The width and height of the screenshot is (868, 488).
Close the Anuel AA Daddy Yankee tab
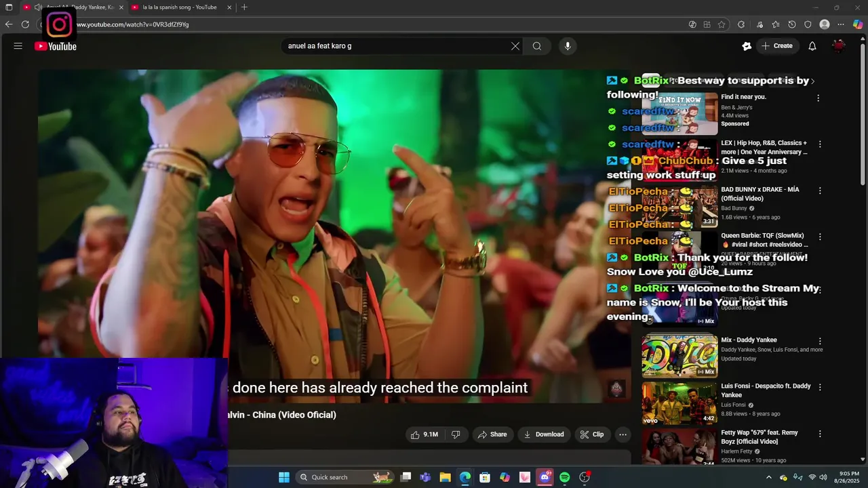tap(121, 7)
